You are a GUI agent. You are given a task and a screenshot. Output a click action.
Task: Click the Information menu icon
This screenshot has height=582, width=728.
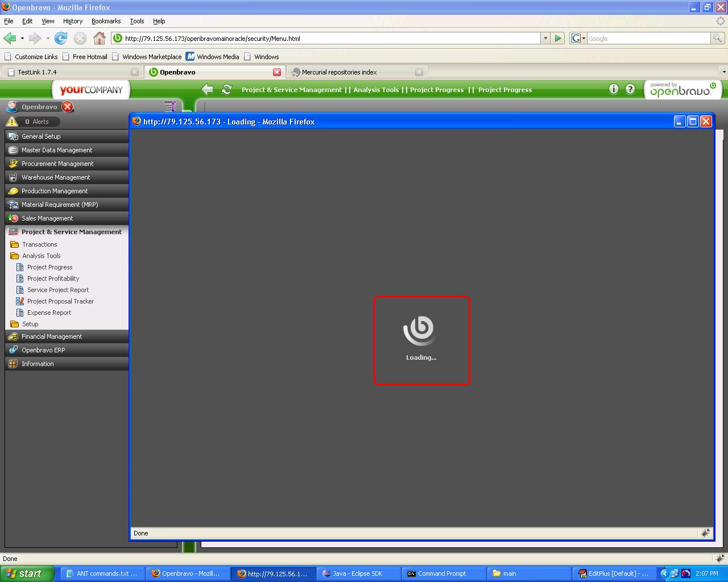point(13,364)
